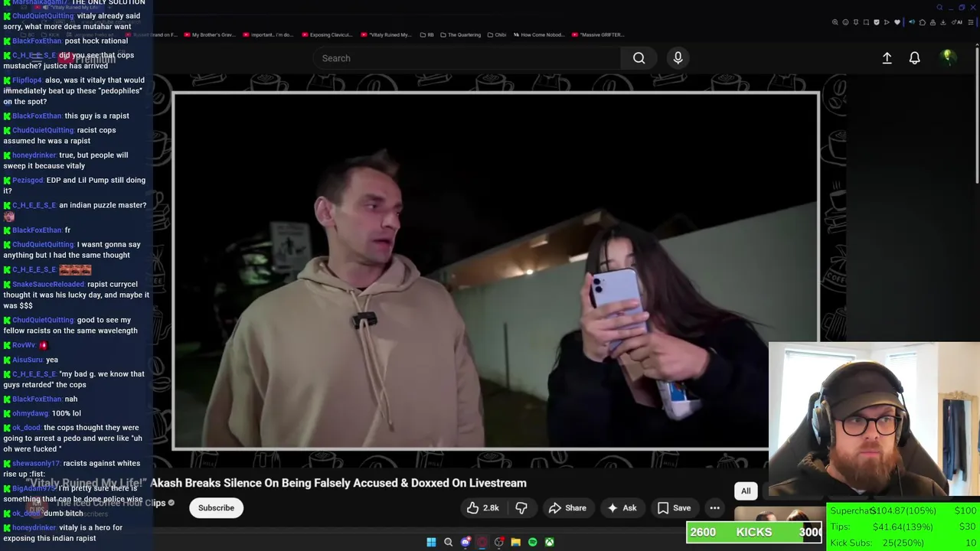980x551 pixels.
Task: Open the AI assistant button in toolbar
Action: pyautogui.click(x=956, y=22)
